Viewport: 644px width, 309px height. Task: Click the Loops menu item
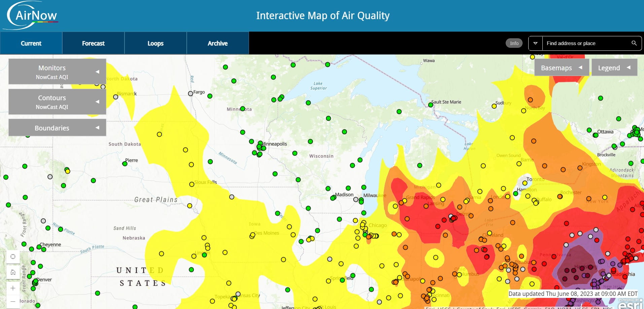(155, 43)
